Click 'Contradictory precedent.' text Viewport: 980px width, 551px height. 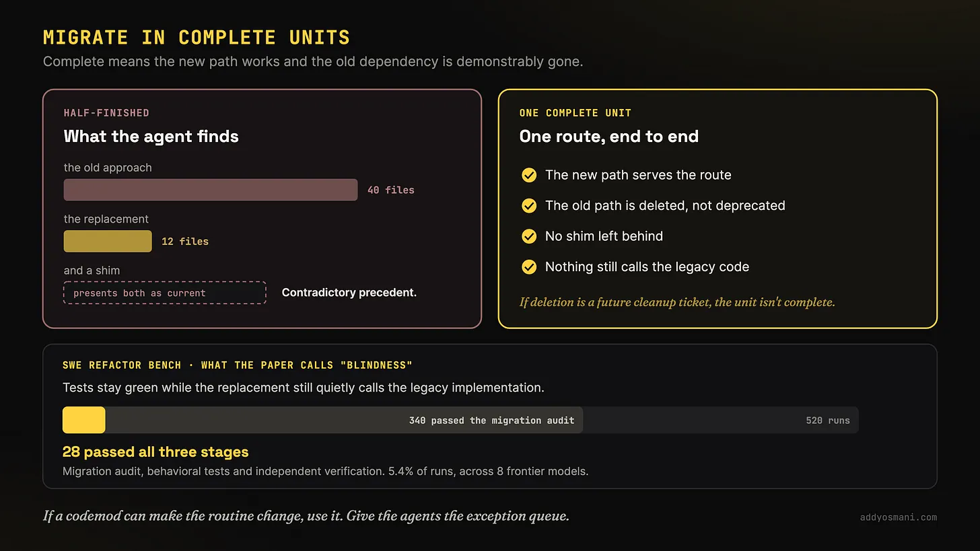349,293
